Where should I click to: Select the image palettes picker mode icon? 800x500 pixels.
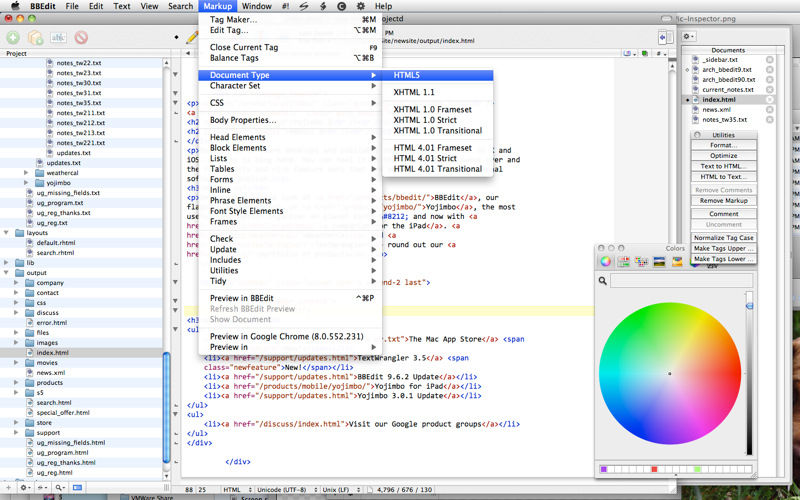click(x=659, y=262)
